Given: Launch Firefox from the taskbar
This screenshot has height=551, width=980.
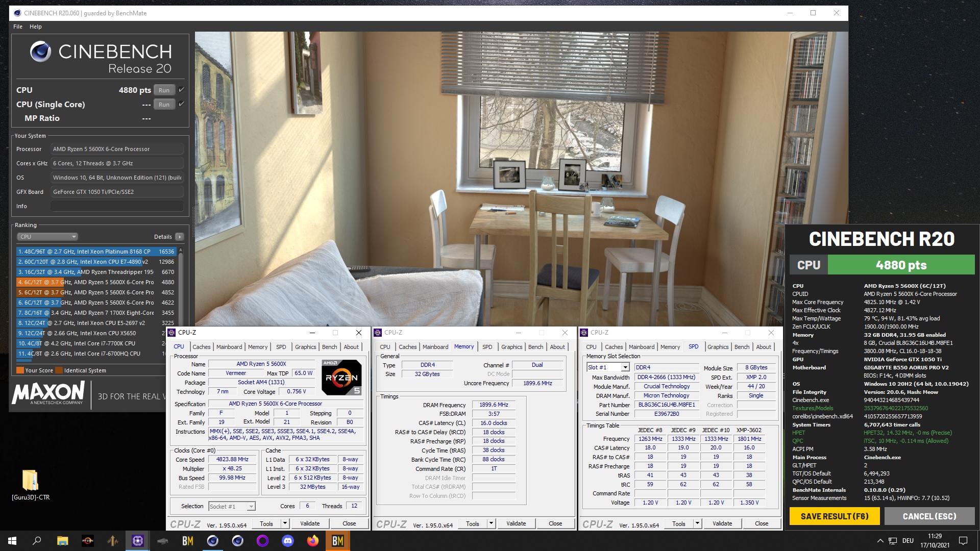Looking at the screenshot, I should pos(313,541).
